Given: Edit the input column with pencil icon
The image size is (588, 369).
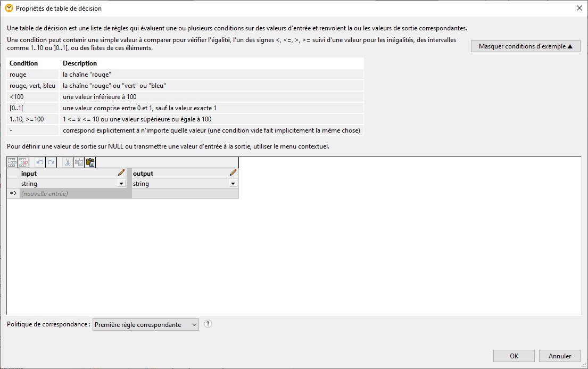Looking at the screenshot, I should [x=121, y=173].
